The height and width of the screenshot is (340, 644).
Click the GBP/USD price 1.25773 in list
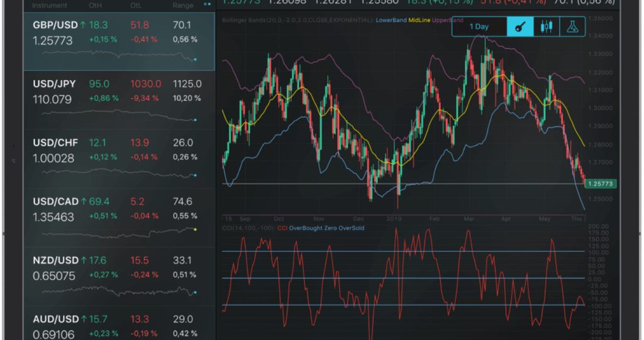[53, 41]
